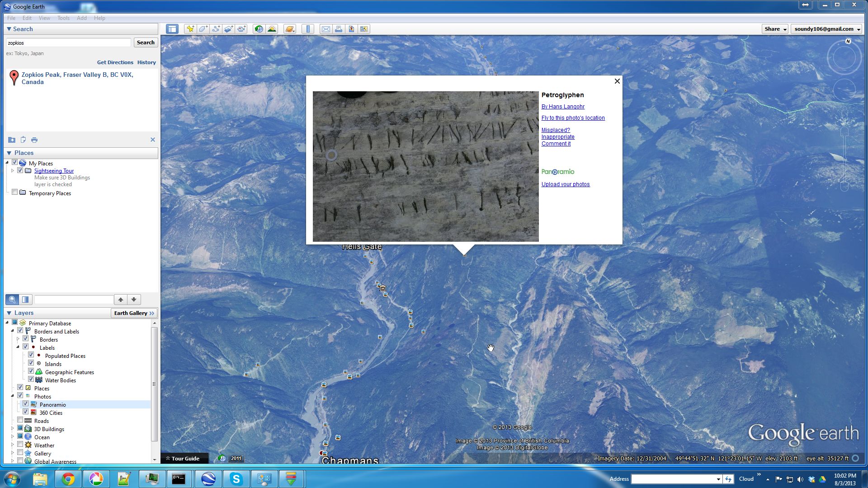The height and width of the screenshot is (488, 868).
Task: Open the Tools menu
Action: coord(63,18)
